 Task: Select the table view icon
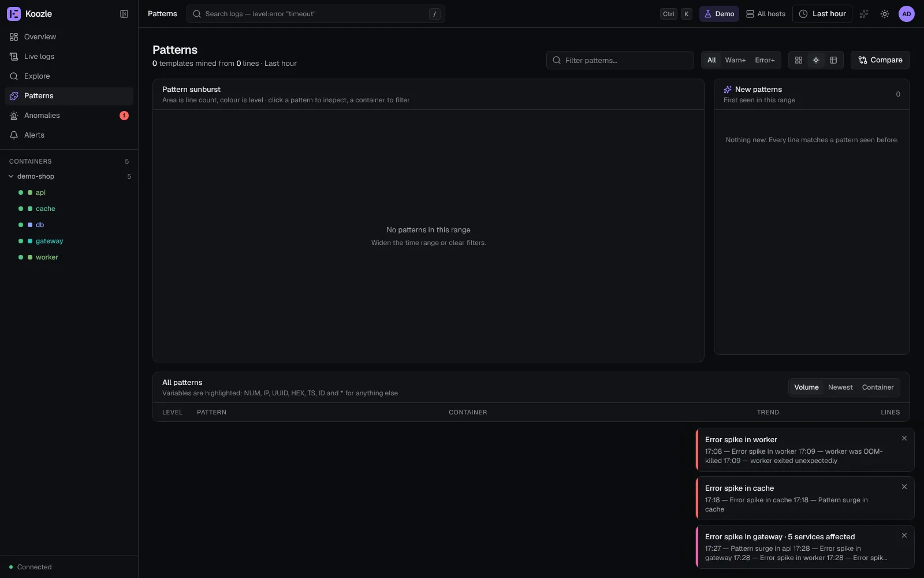(833, 60)
